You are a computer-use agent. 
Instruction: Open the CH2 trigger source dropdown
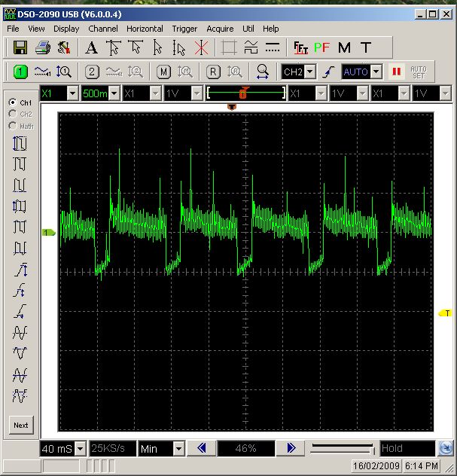(x=310, y=72)
